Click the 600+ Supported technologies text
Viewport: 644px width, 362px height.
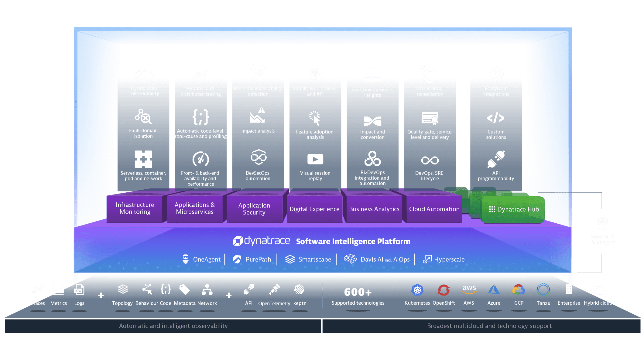click(358, 296)
